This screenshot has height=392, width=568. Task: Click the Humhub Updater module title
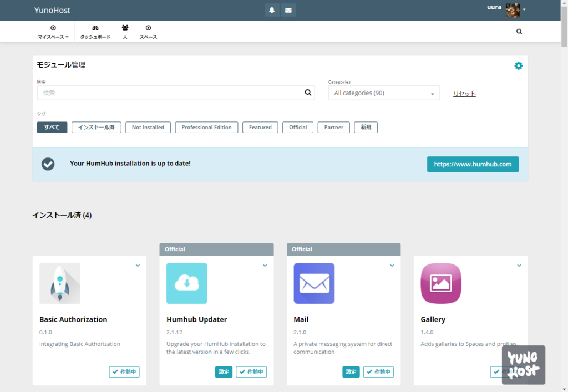click(197, 319)
